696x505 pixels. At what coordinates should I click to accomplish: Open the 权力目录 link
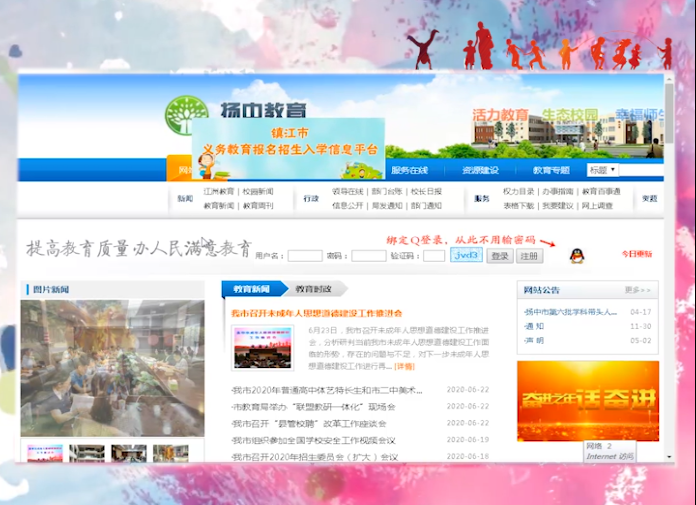click(518, 192)
